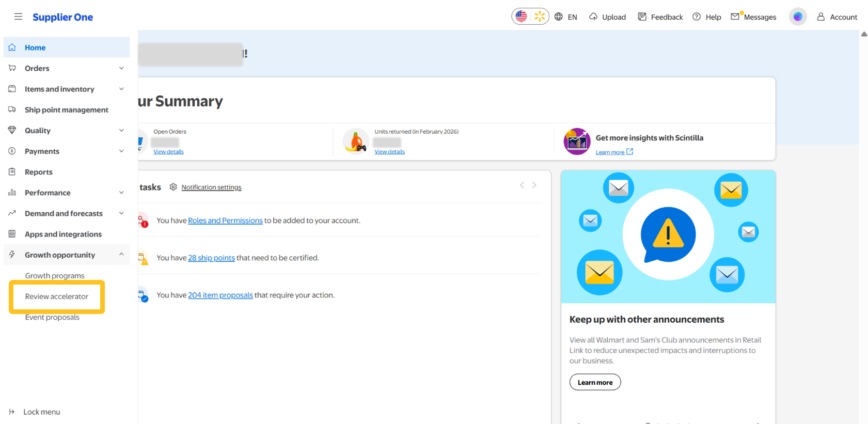Expand the Demand and forecasts chevron
Screen dimensions: 868x424
coord(121,213)
